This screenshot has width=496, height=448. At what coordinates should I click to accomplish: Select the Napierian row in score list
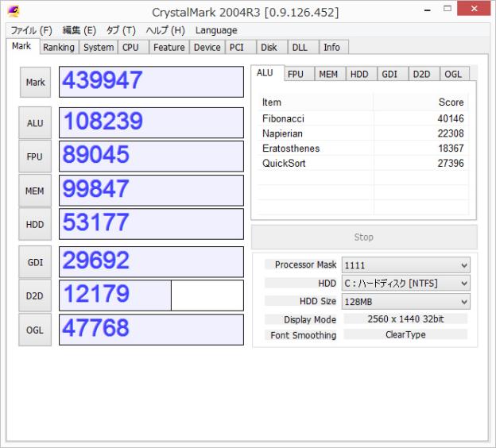coord(363,133)
